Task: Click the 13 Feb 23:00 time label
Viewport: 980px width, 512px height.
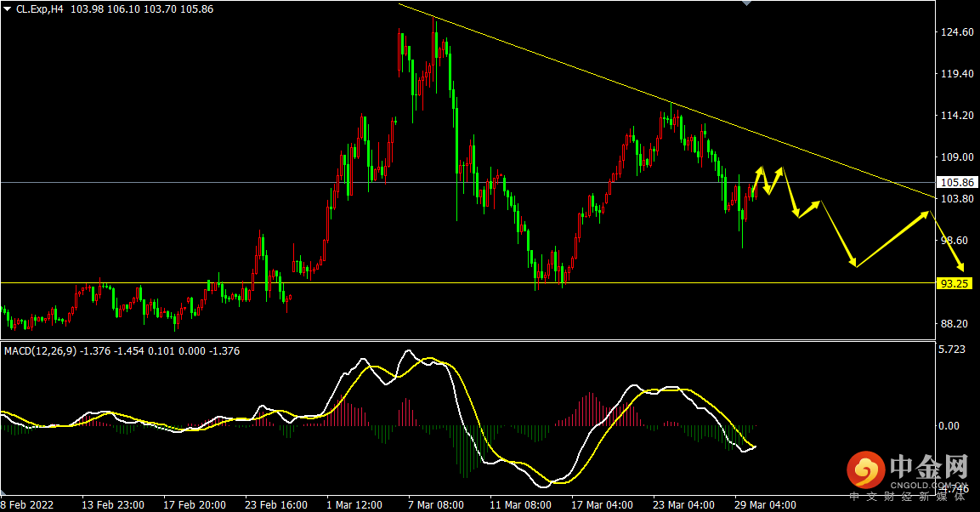Action: (112, 504)
